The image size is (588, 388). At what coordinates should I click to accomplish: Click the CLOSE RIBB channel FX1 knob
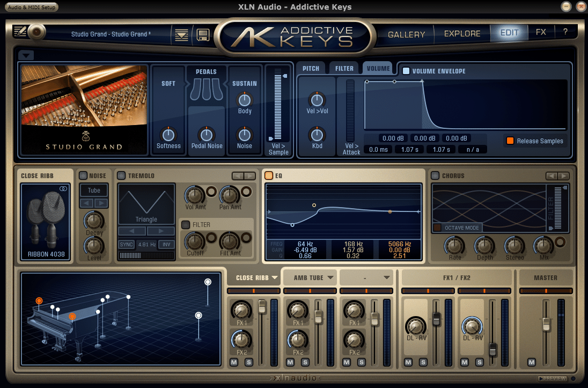tap(241, 310)
